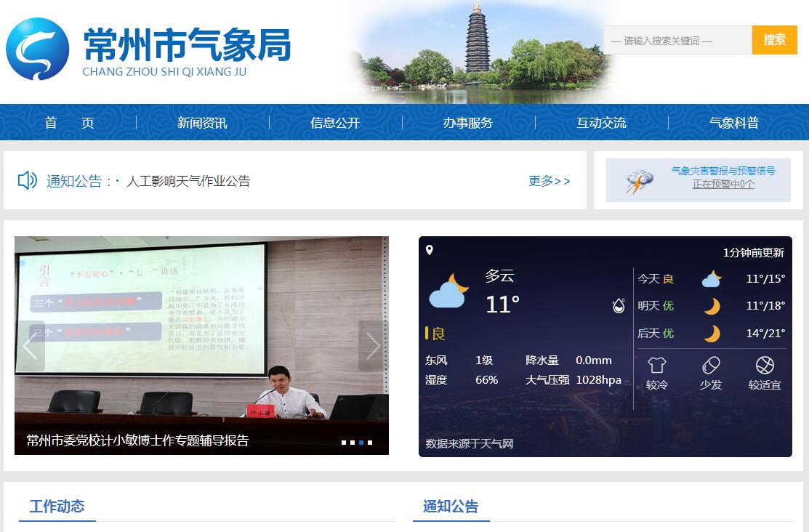Click the large cloudy moon weather icon
Viewport: 809px width, 532px height.
[448, 291]
